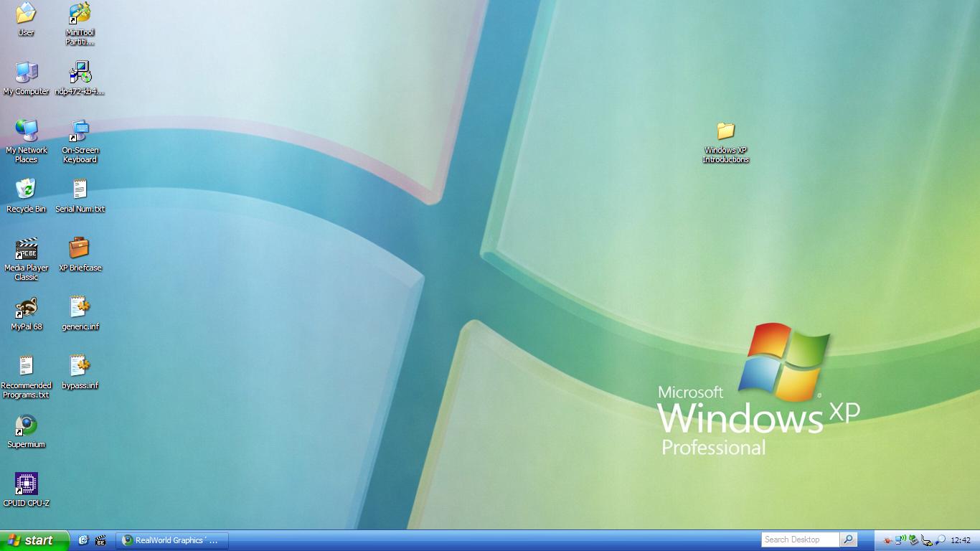Click the Show Desktop quick launch icon
Image resolution: width=980 pixels, height=551 pixels.
83,540
